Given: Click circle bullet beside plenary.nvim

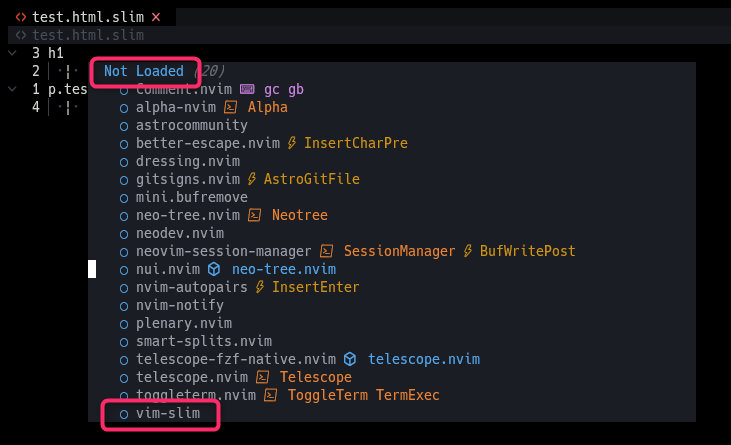Looking at the screenshot, I should tap(124, 324).
